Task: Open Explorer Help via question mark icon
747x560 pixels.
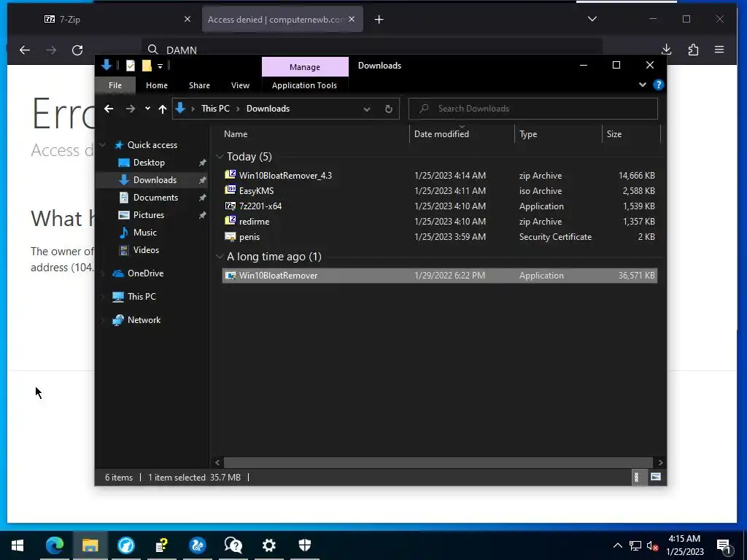Action: coord(659,85)
